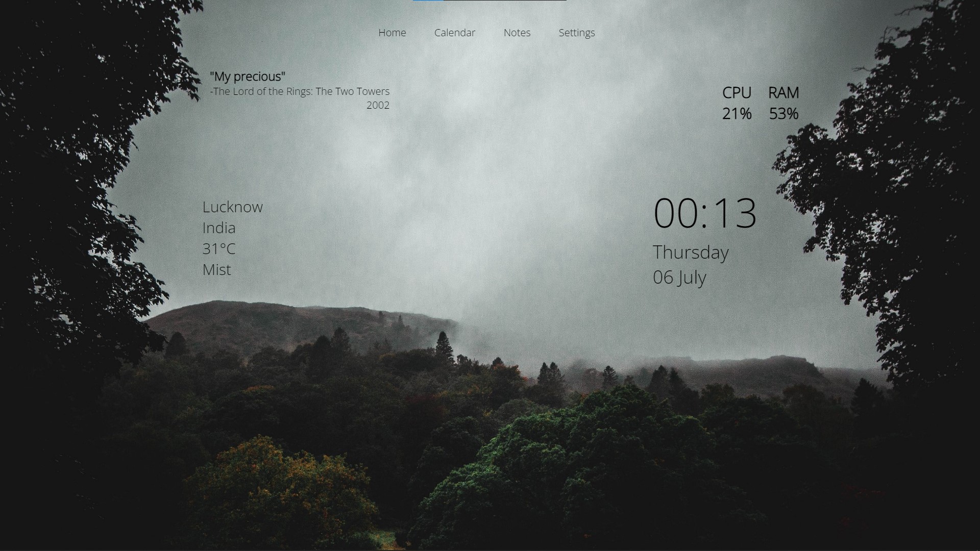The width and height of the screenshot is (980, 551).
Task: Click the Mist weather condition text
Action: [216, 268]
